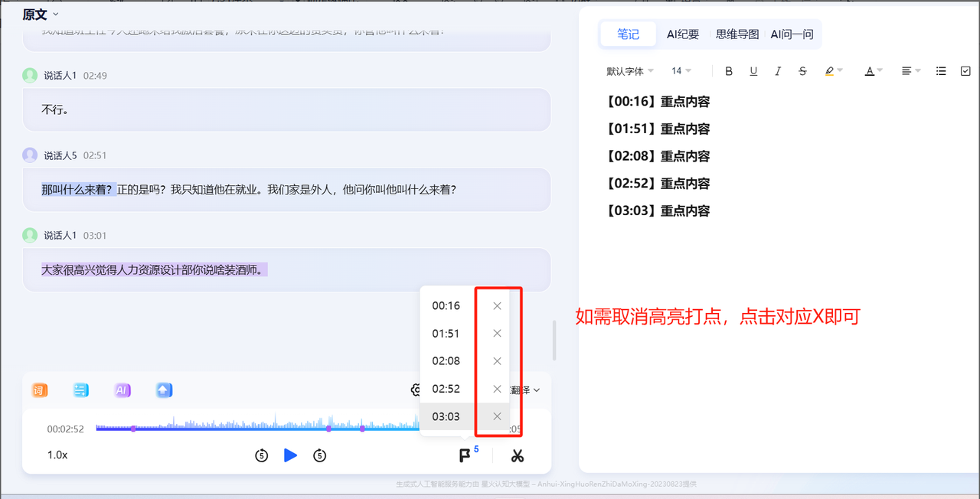This screenshot has width=980, height=499.
Task: Click the flag marker icon
Action: click(x=465, y=456)
